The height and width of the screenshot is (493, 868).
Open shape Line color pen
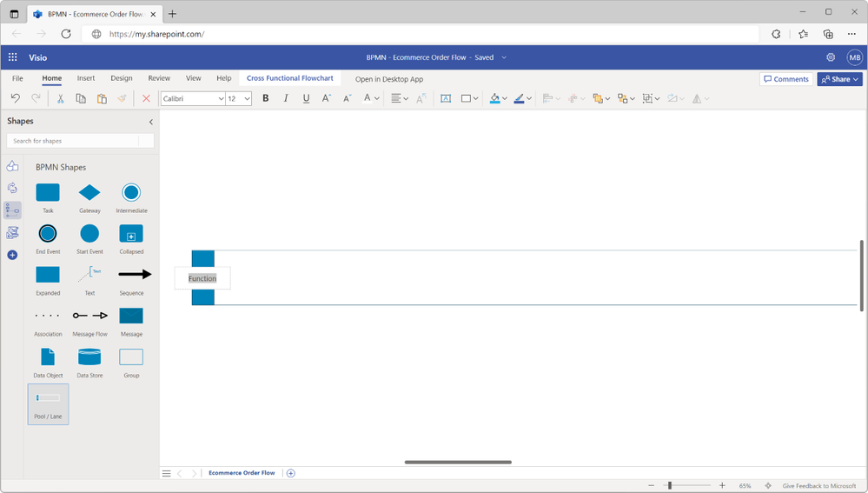coord(519,98)
